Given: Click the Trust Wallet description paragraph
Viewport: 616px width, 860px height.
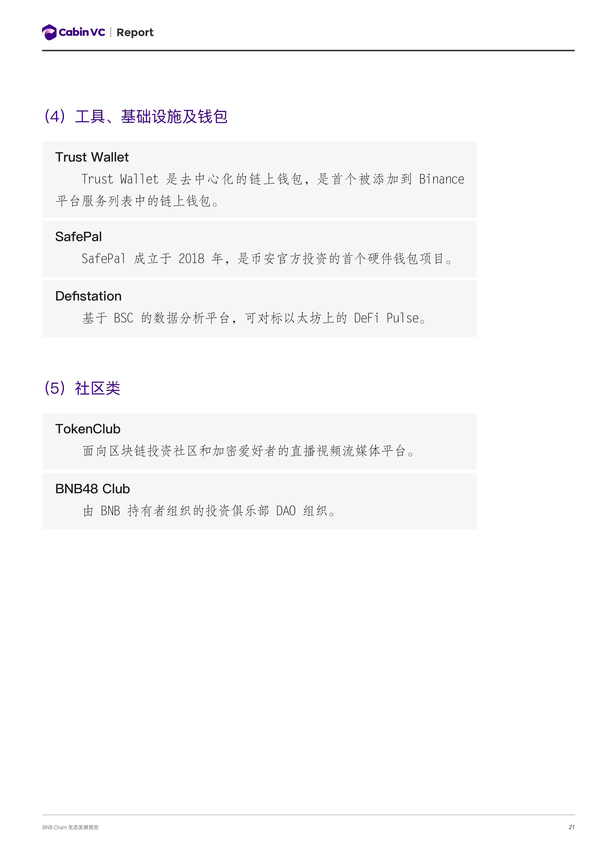Looking at the screenshot, I should pos(260,190).
